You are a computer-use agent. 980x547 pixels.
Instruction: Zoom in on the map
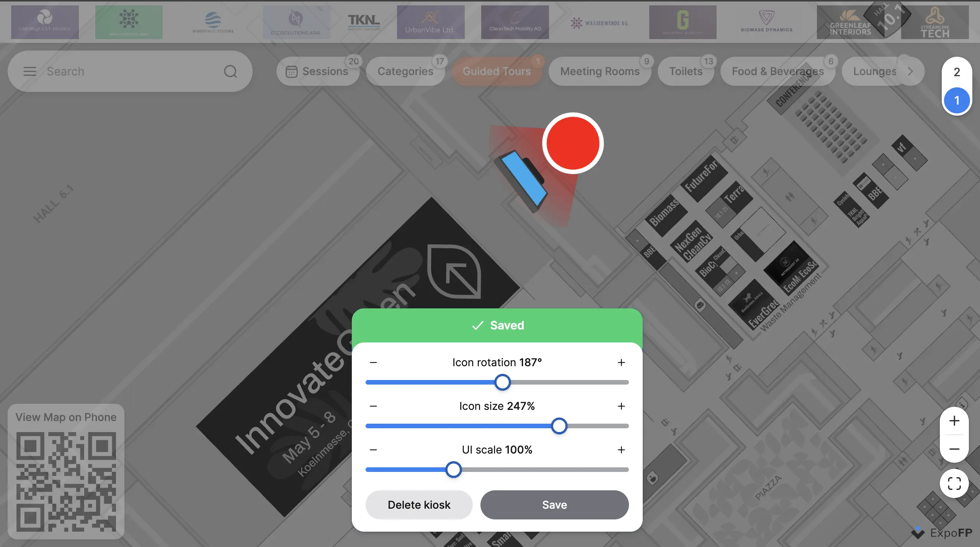tap(954, 421)
